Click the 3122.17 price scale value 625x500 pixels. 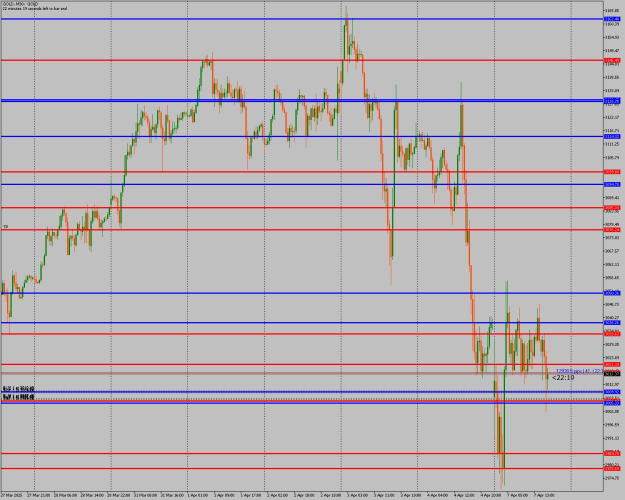point(612,118)
